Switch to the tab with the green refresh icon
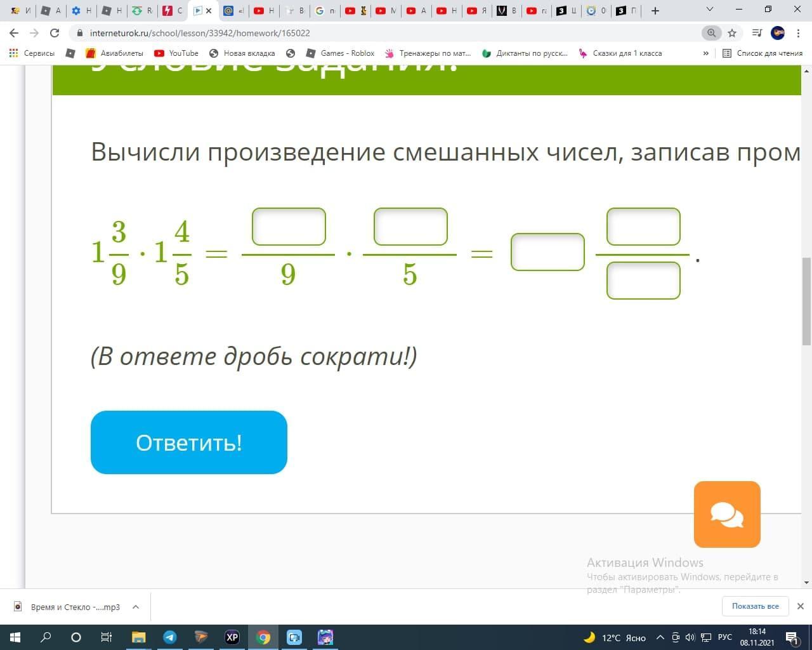Screen dimensions: 812x650 (x=143, y=11)
